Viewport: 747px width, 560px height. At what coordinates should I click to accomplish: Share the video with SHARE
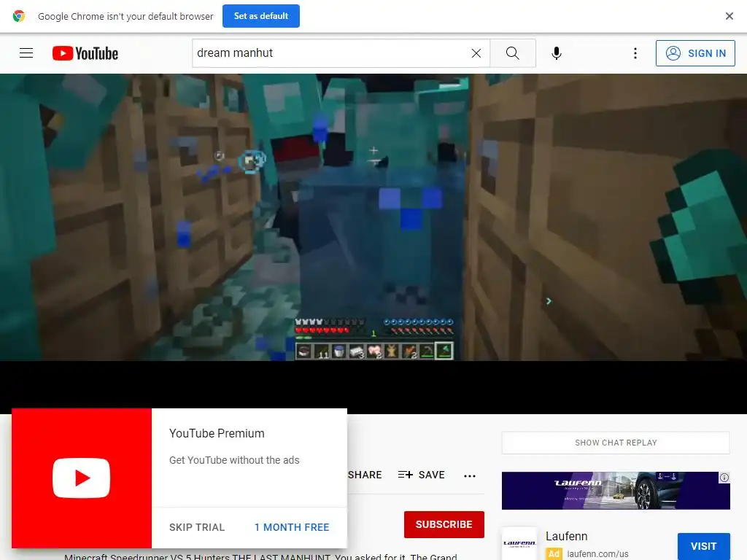pos(365,475)
